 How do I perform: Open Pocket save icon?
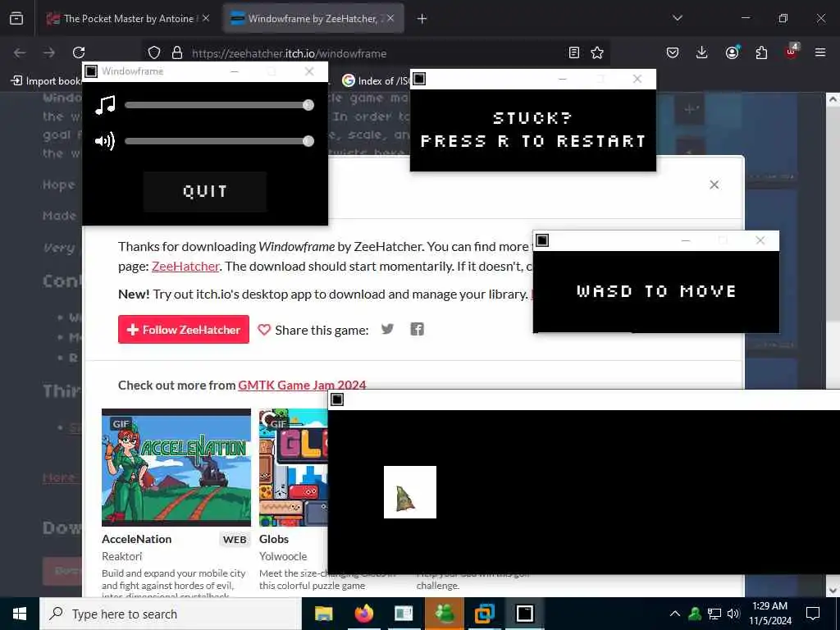[x=673, y=52]
